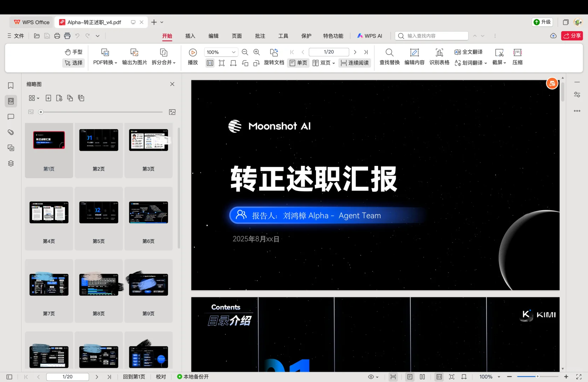
Task: Select the 第6页 thumbnail
Action: (149, 219)
